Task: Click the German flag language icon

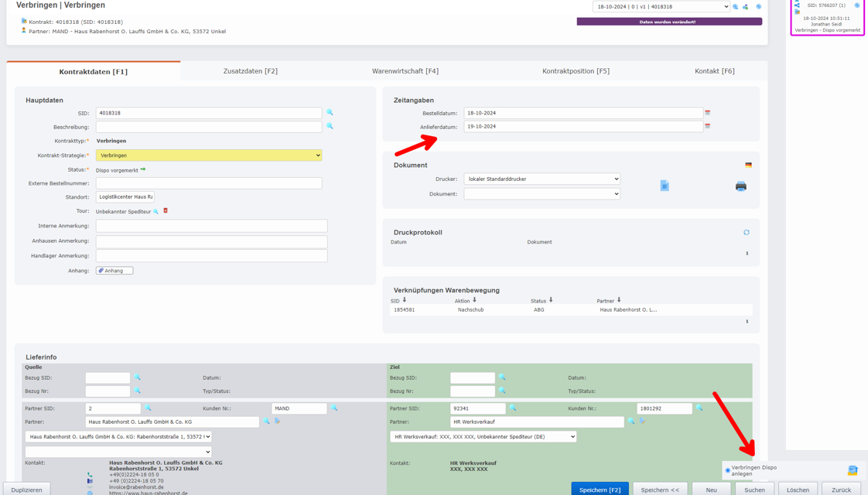Action: pos(748,165)
